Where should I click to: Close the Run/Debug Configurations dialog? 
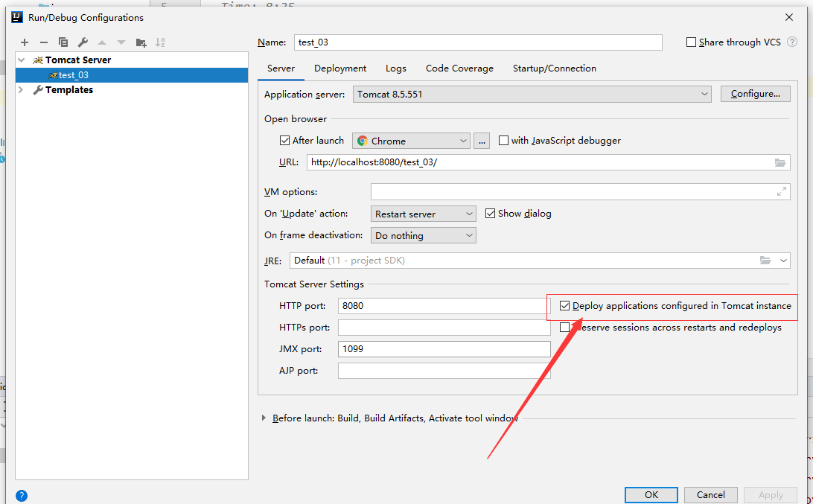click(x=789, y=17)
